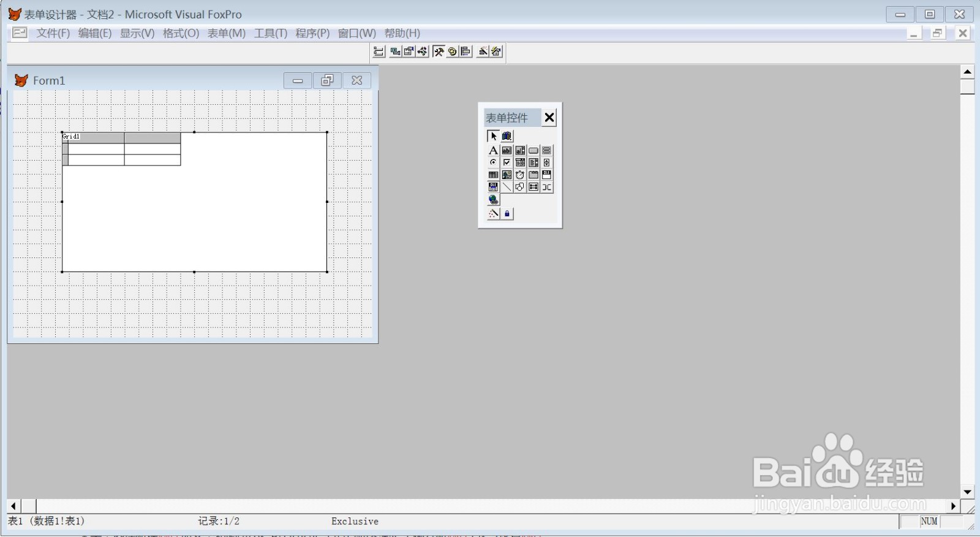Click the Exclusive status bar text
Screen dimensions: 980x537
[x=355, y=521]
